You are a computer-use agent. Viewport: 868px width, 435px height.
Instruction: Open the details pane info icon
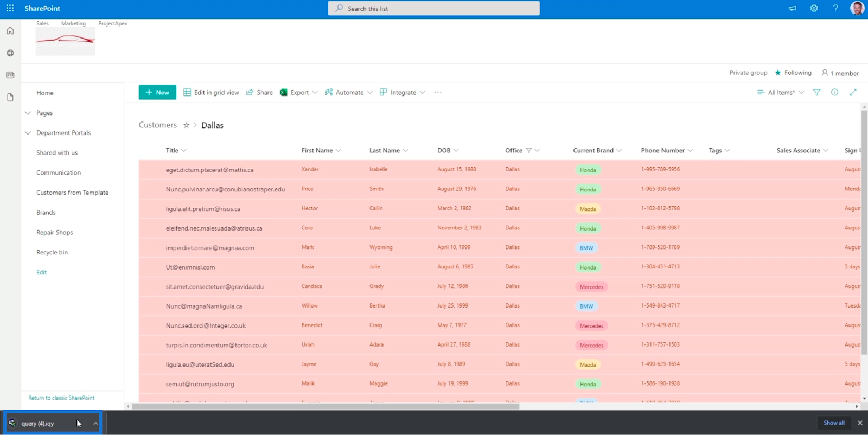tap(834, 92)
